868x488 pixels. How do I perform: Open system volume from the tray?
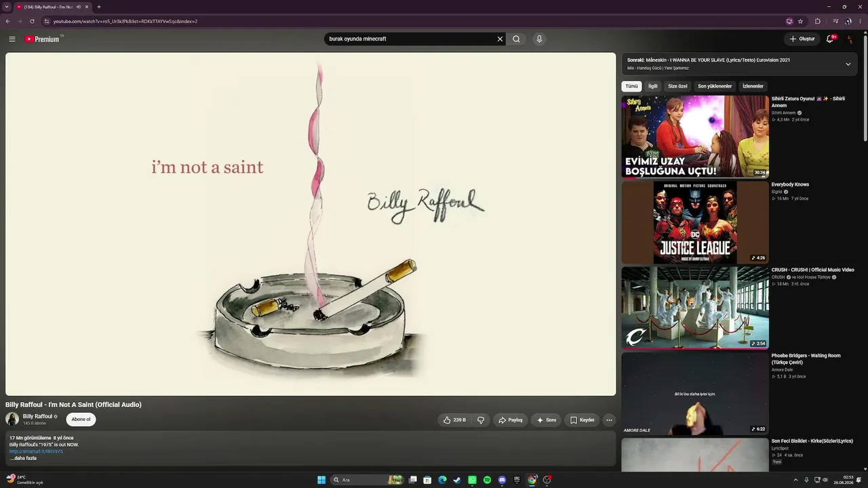(x=825, y=480)
